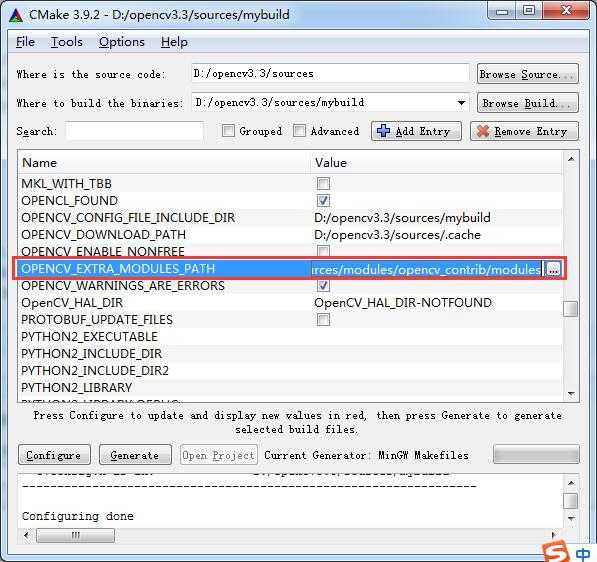The height and width of the screenshot is (562, 597).
Task: Click the output log scroll left arrow
Action: (26, 535)
